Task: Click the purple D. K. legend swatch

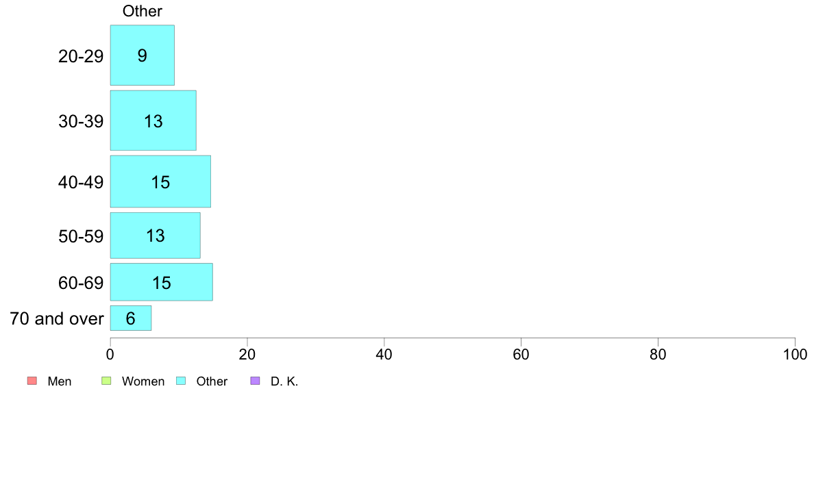Action: 255,381
